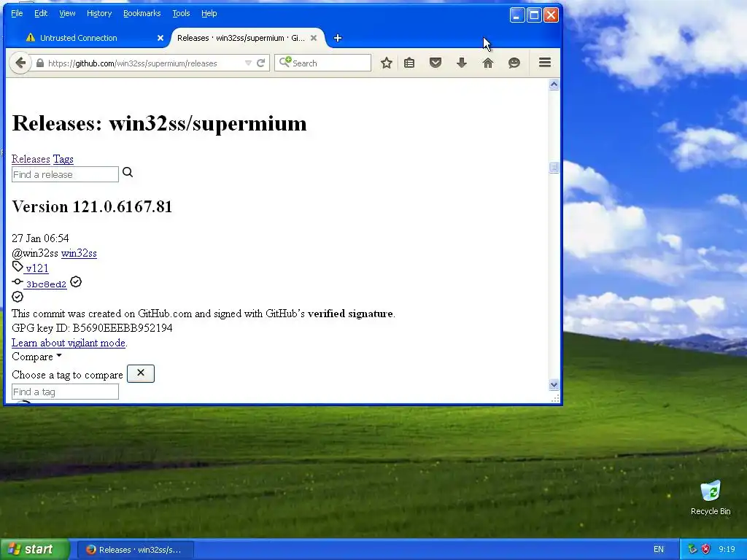Image resolution: width=747 pixels, height=560 pixels.
Task: Open the Edit menu
Action: click(x=41, y=13)
